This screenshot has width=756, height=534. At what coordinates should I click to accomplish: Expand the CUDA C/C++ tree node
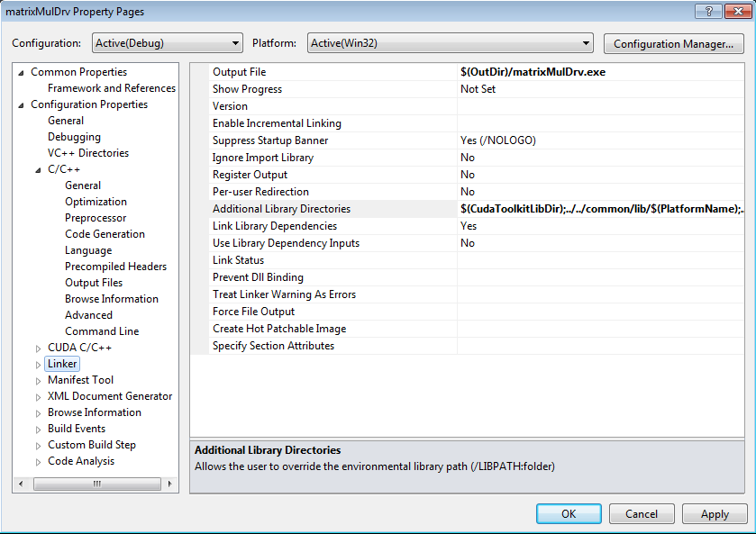pyautogui.click(x=39, y=348)
